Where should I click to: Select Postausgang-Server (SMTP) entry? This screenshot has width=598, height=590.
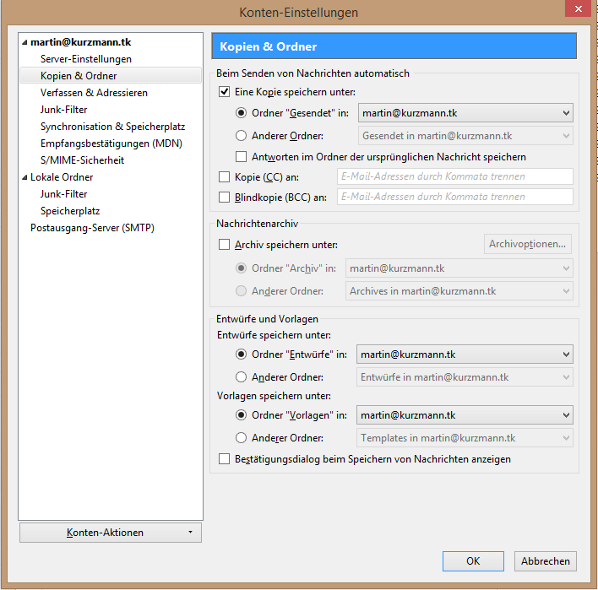tap(92, 228)
